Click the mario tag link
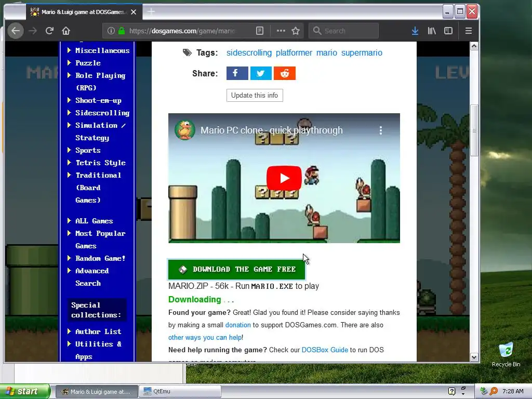The image size is (532, 399). coord(326,53)
